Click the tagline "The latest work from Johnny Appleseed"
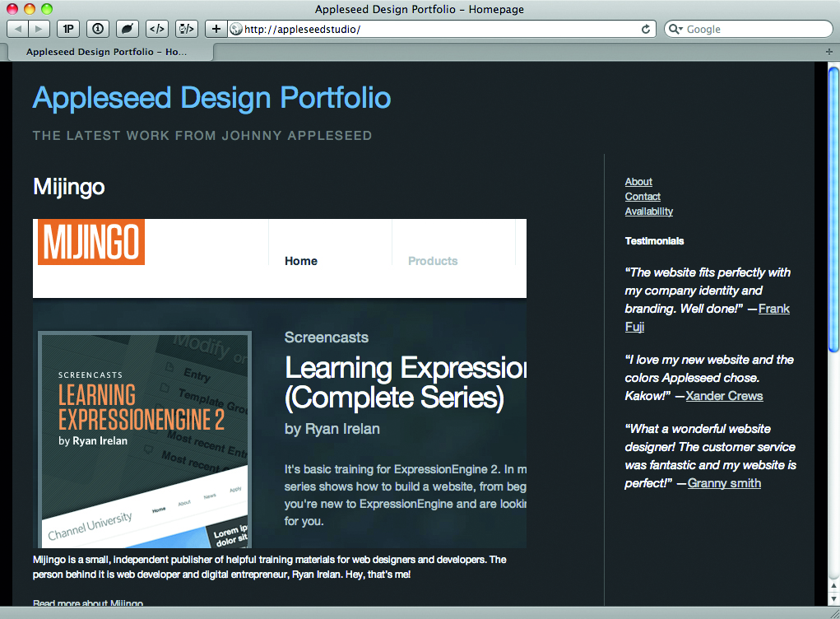 (x=202, y=136)
